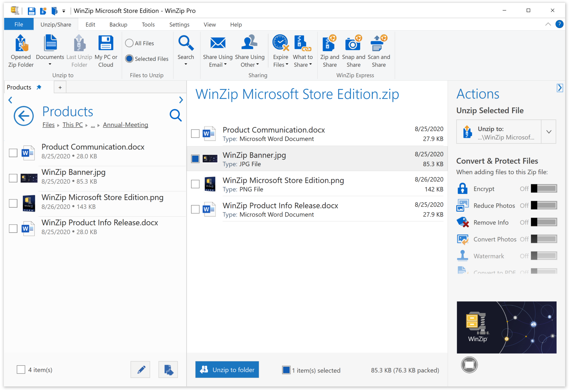
Task: Check WinZip Product Info Release.docx in Products pane
Action: coord(13,229)
